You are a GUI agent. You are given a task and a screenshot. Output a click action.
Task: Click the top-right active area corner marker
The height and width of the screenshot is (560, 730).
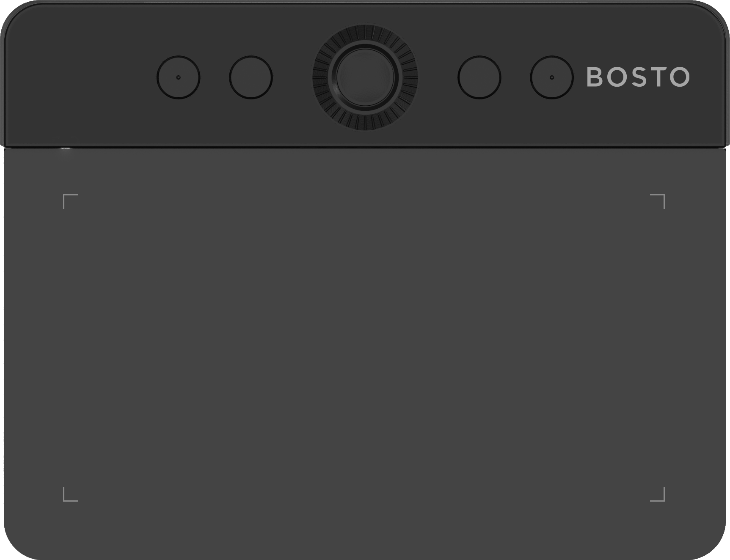click(x=657, y=201)
